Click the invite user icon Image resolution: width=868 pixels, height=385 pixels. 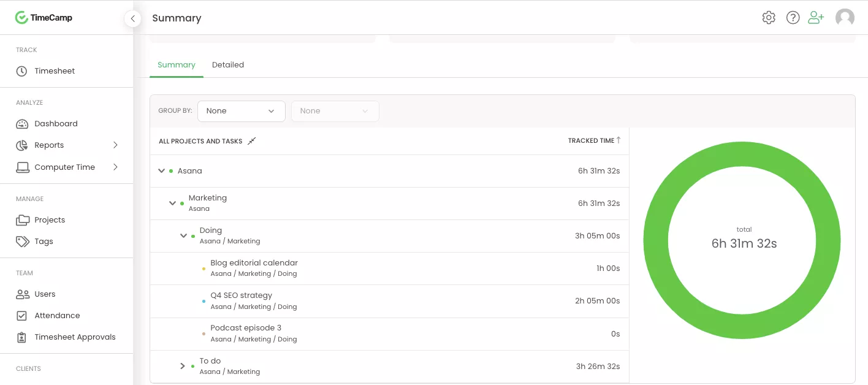click(x=816, y=18)
